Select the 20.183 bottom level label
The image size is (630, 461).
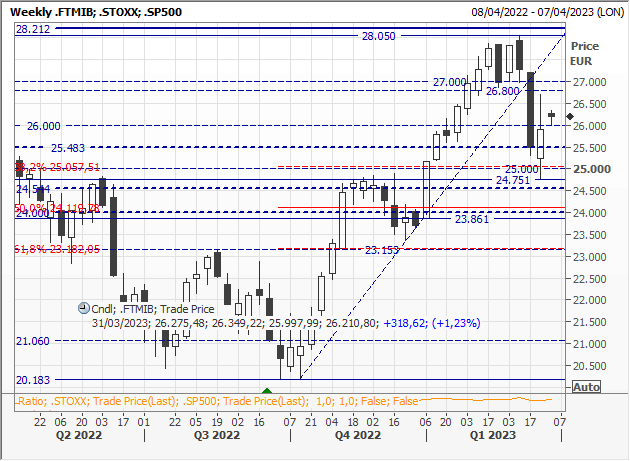click(36, 380)
